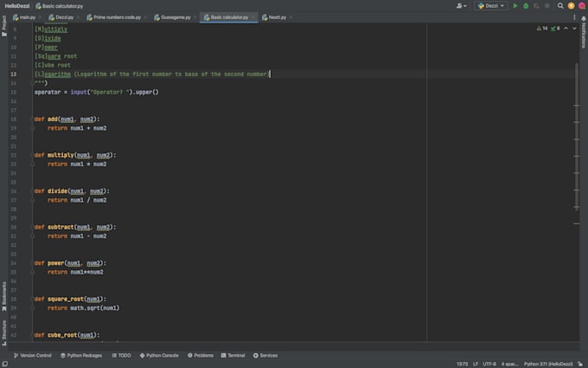
Task: Go to next highlighted error arrow
Action: 574,29
